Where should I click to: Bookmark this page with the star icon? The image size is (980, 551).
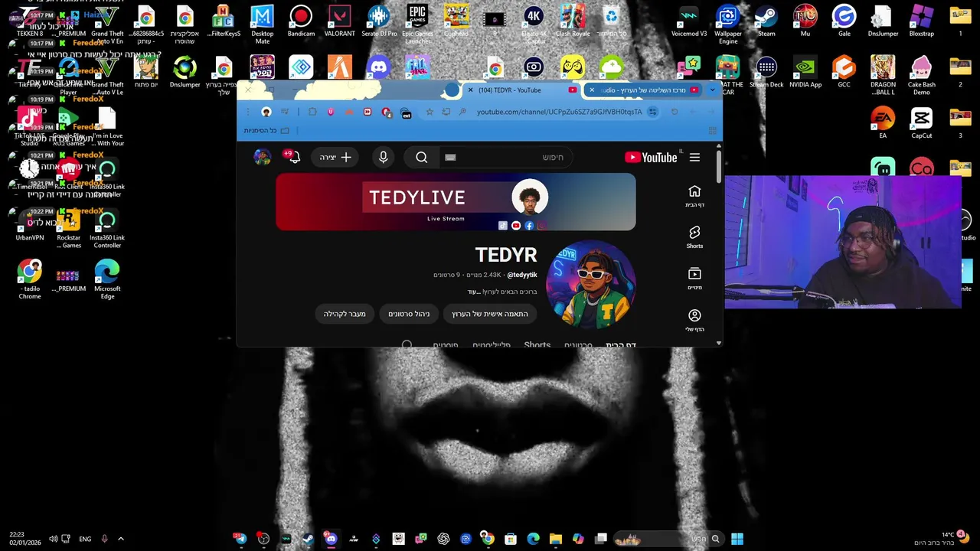pos(430,112)
